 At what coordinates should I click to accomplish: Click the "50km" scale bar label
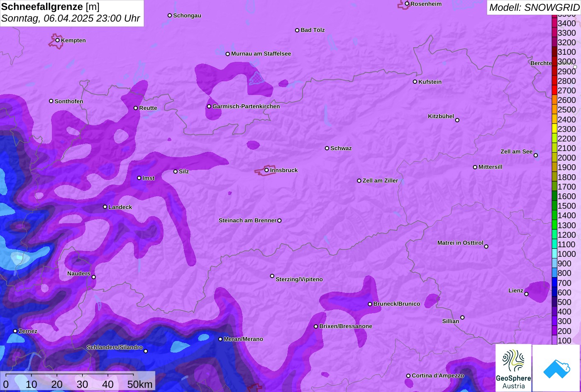(x=140, y=384)
